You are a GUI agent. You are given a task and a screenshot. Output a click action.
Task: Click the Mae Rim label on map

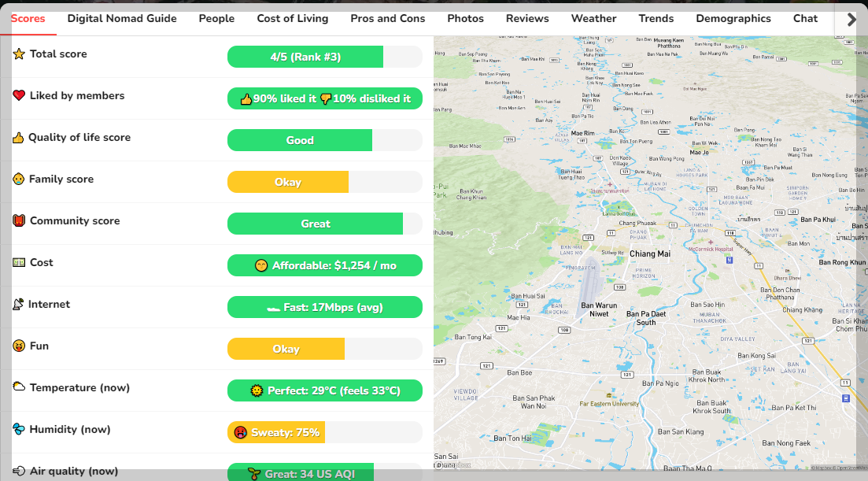click(x=583, y=133)
